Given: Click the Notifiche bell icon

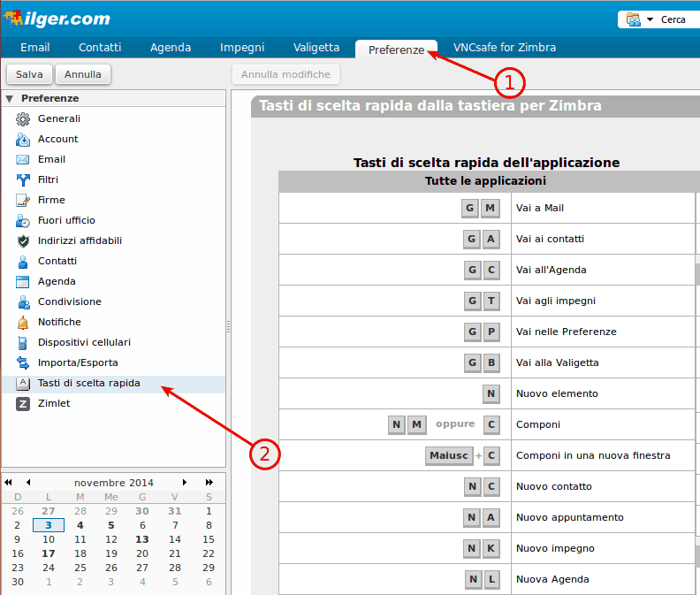Looking at the screenshot, I should point(23,322).
